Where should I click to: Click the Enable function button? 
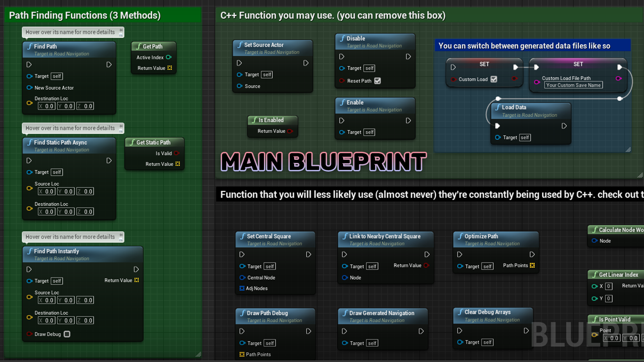pyautogui.click(x=376, y=105)
